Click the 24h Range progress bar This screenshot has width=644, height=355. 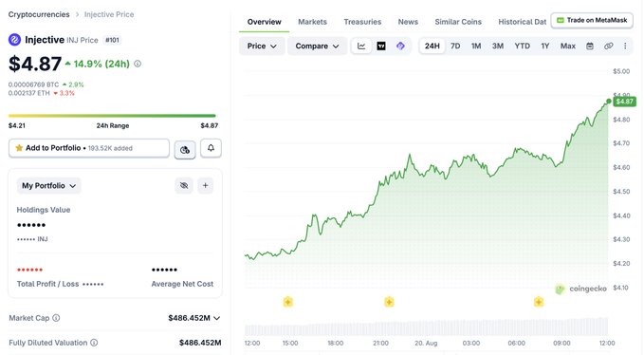(112, 116)
